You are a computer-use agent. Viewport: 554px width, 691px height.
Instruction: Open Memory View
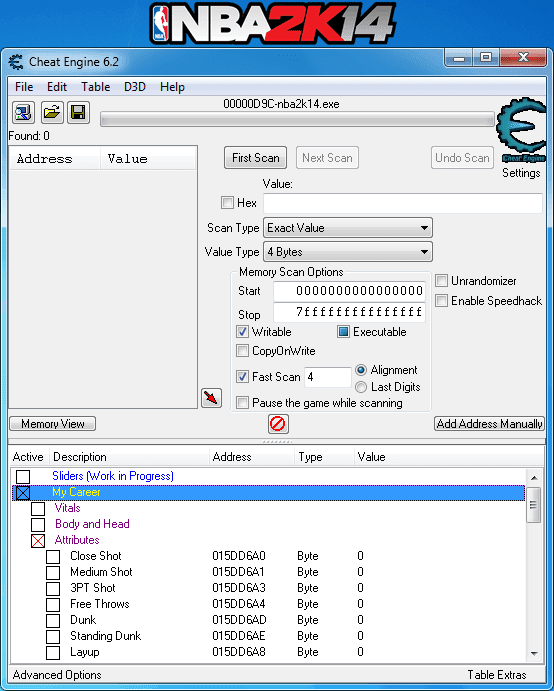pyautogui.click(x=52, y=424)
